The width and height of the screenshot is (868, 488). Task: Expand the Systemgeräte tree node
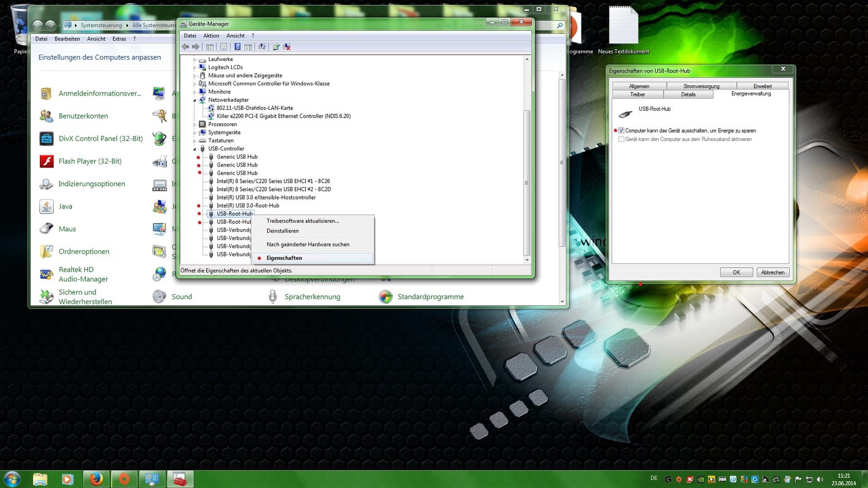pyautogui.click(x=194, y=133)
